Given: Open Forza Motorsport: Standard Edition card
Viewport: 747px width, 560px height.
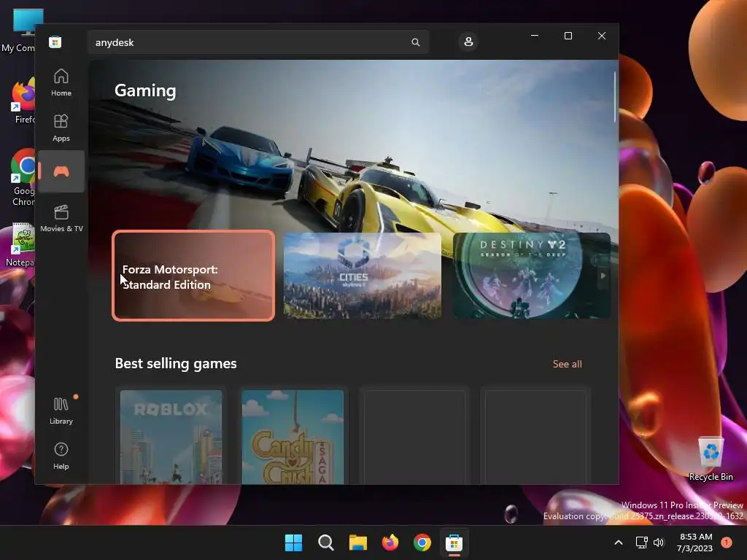Looking at the screenshot, I should coord(193,276).
